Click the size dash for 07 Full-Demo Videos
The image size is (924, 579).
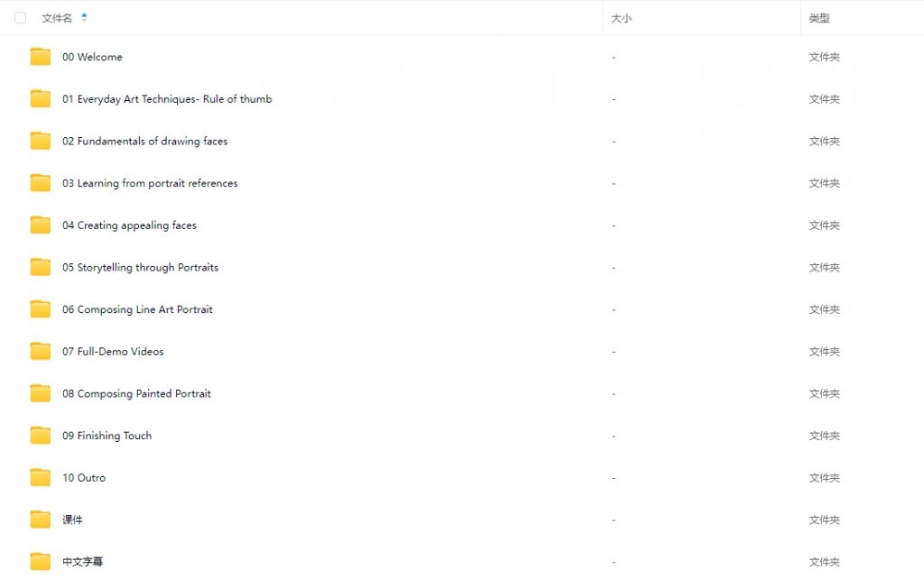click(x=614, y=352)
